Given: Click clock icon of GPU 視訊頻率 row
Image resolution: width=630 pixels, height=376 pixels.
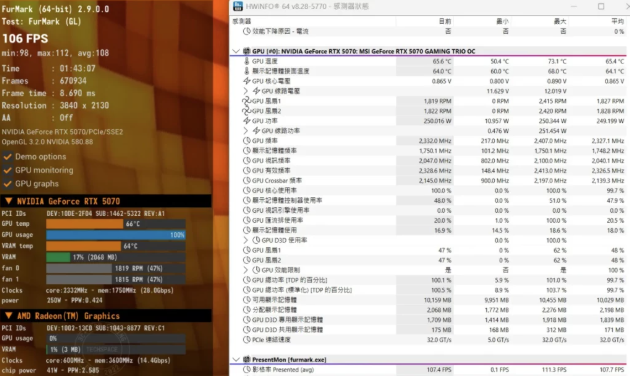Looking at the screenshot, I should (247, 160).
